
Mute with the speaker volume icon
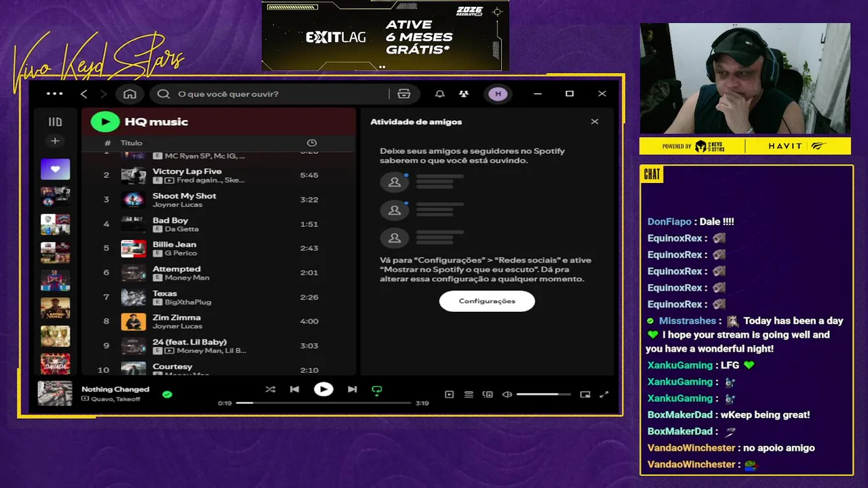(x=507, y=394)
